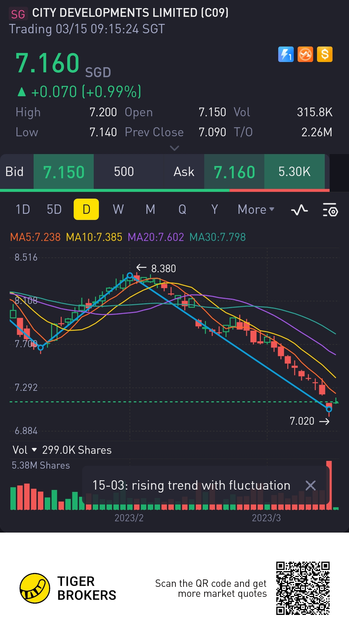Switch to the 1D chart tab
Image resolution: width=349 pixels, height=644 pixels.
click(x=23, y=210)
